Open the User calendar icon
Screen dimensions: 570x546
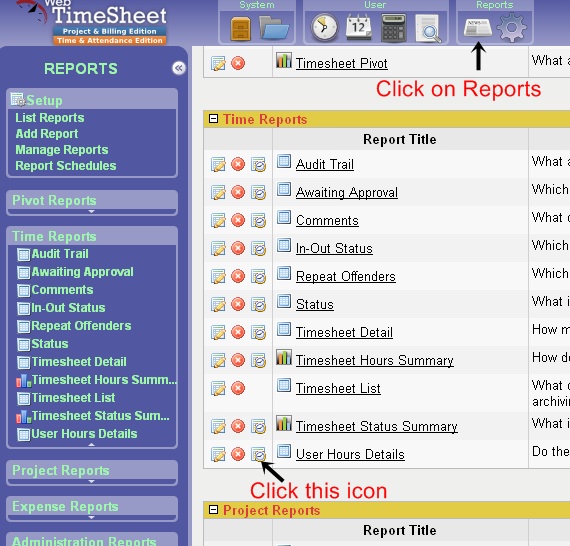click(x=358, y=27)
